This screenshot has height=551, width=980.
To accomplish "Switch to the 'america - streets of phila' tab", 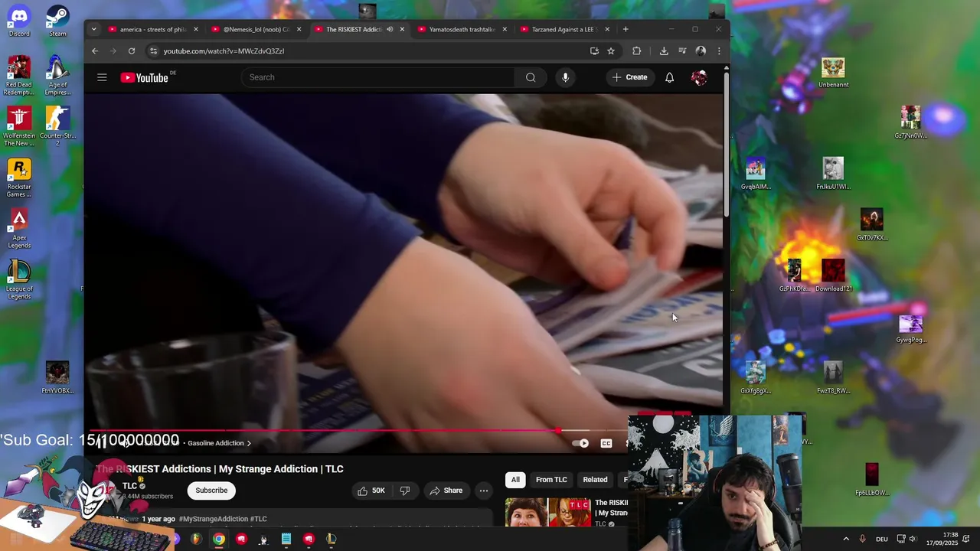I will (153, 30).
